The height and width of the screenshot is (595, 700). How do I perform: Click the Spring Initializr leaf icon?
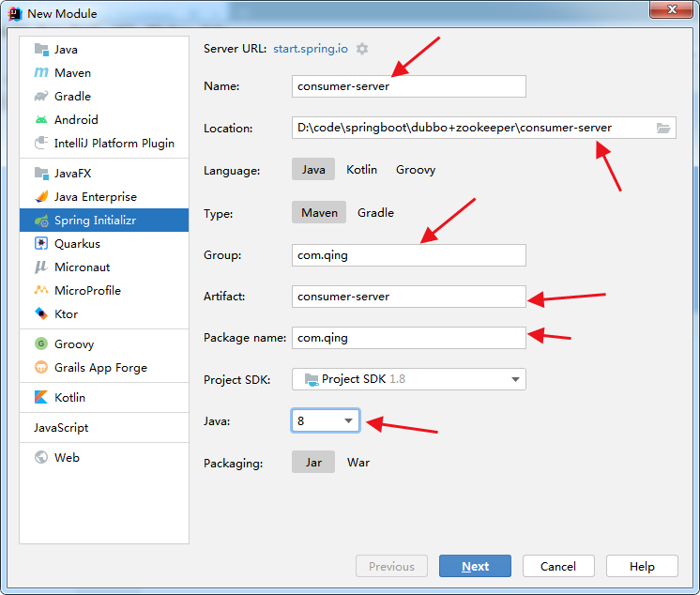[41, 220]
